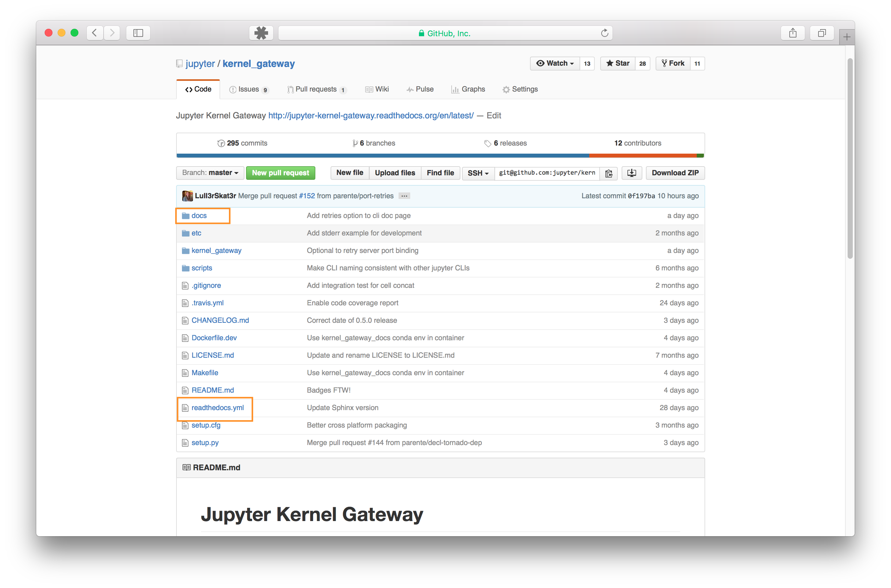Show all tabs overview
This screenshot has height=588, width=891.
click(x=822, y=33)
